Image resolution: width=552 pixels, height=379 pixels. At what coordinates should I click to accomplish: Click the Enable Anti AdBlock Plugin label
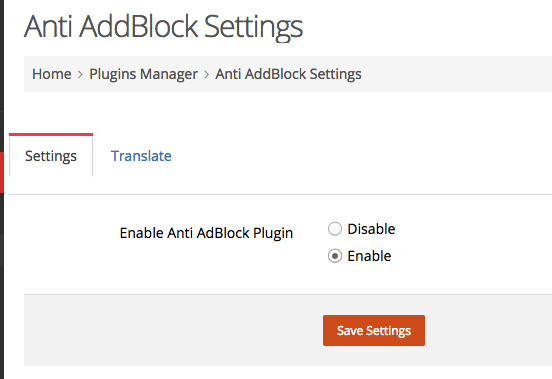(206, 233)
